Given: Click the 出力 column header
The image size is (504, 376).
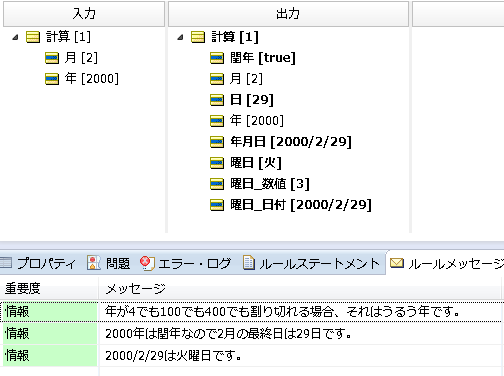Looking at the screenshot, I should [288, 14].
